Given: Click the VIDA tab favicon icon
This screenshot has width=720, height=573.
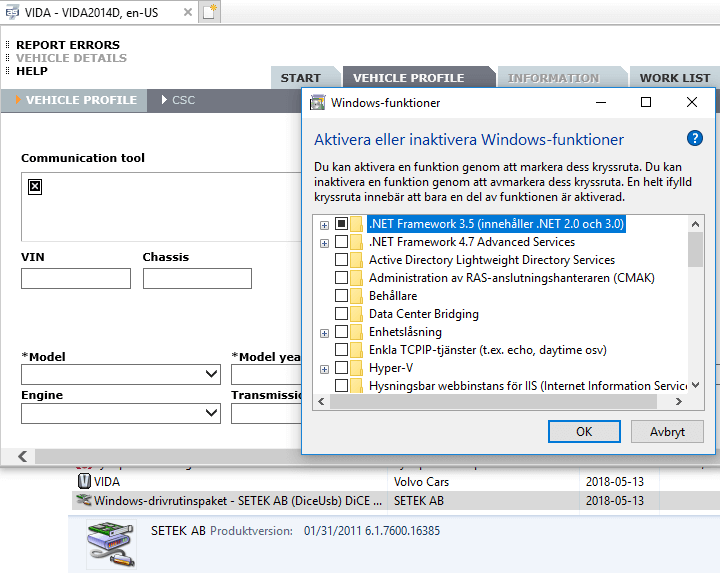Looking at the screenshot, I should (x=12, y=12).
